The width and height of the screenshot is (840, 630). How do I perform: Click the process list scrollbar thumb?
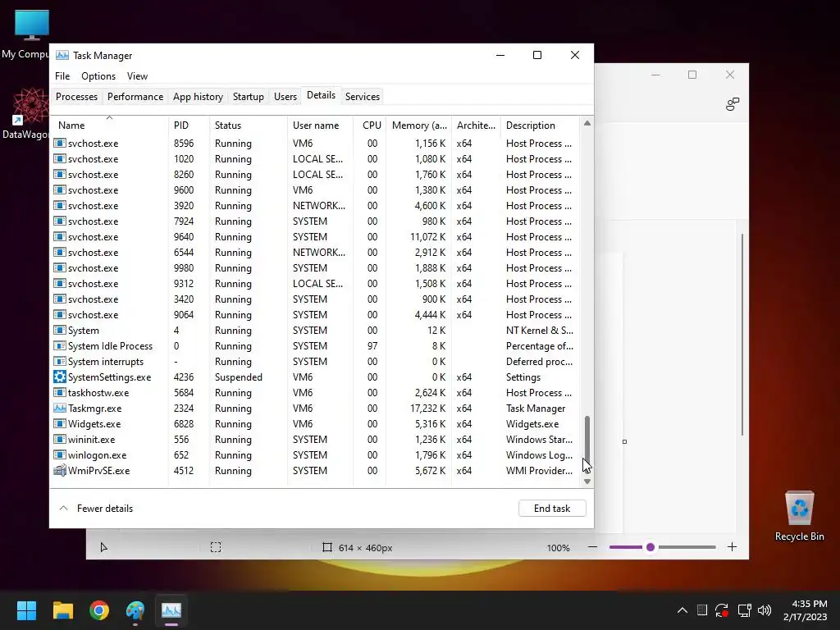point(587,444)
